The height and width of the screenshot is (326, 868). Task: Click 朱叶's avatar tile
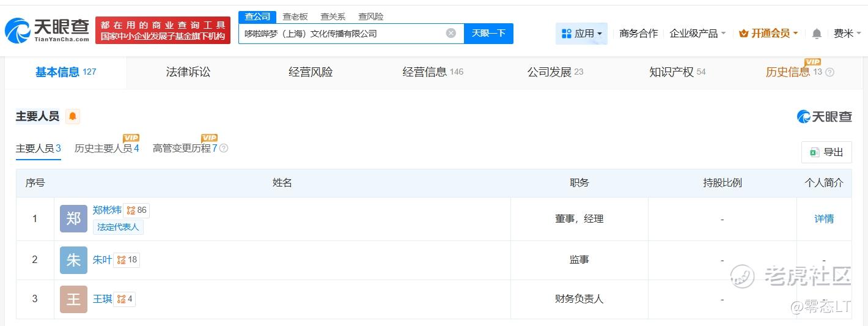73,260
